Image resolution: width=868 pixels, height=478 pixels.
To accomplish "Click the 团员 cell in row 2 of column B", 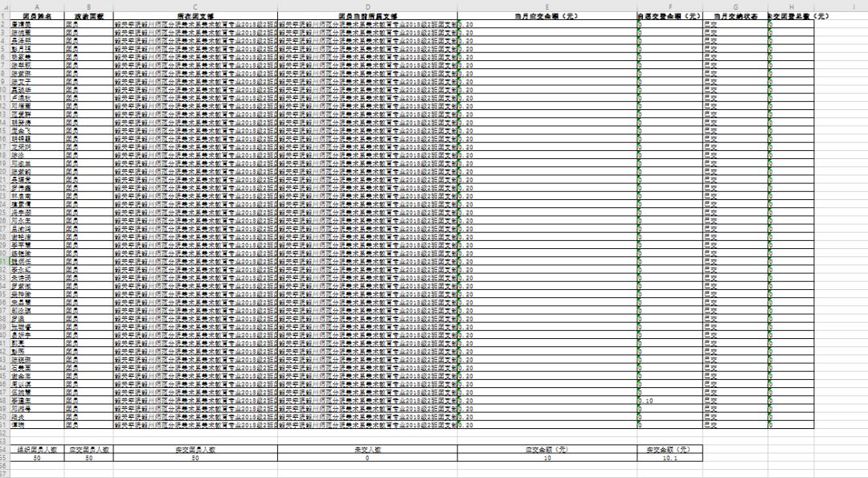I will [x=88, y=24].
